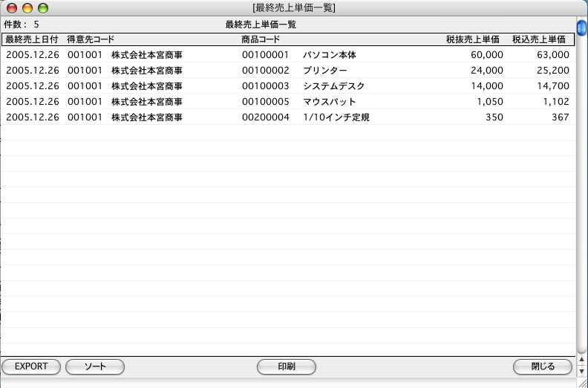Click the scroll down arrow
This screenshot has width=588, height=388.
[582, 371]
